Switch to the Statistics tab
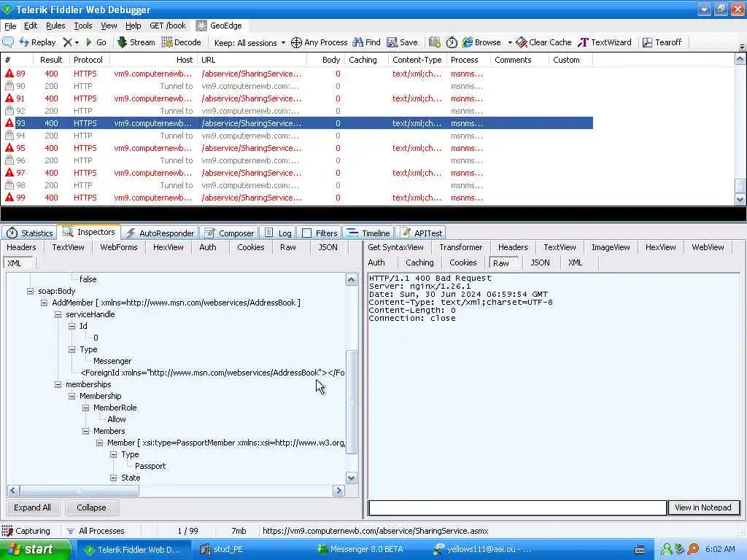The width and height of the screenshot is (747, 560). [x=29, y=233]
